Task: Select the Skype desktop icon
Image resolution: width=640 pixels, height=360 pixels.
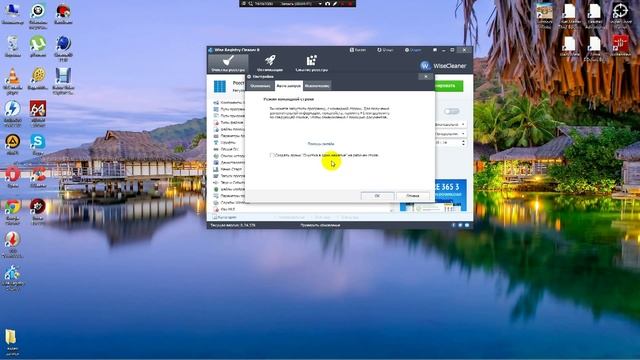Action: click(38, 144)
